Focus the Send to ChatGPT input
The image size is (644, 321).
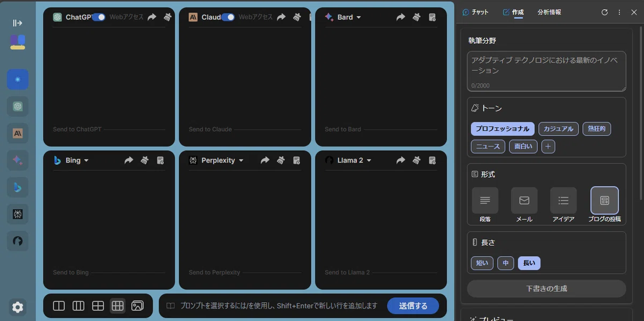tap(109, 129)
